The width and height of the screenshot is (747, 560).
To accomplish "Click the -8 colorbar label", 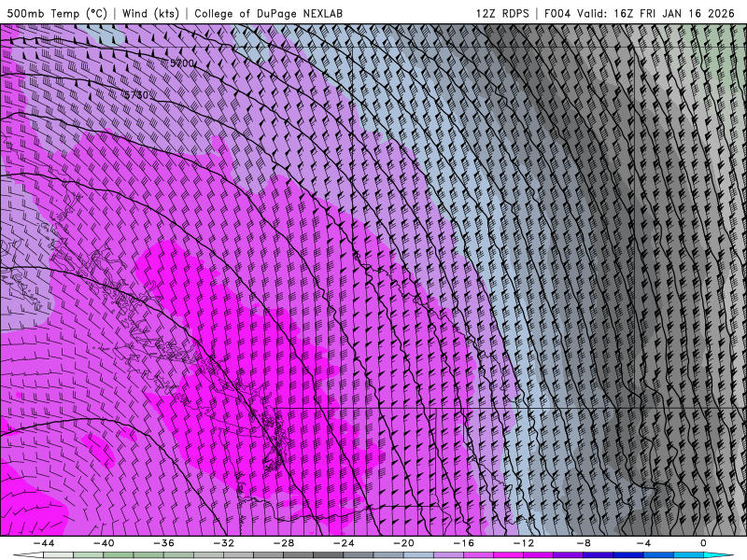I will point(584,543).
